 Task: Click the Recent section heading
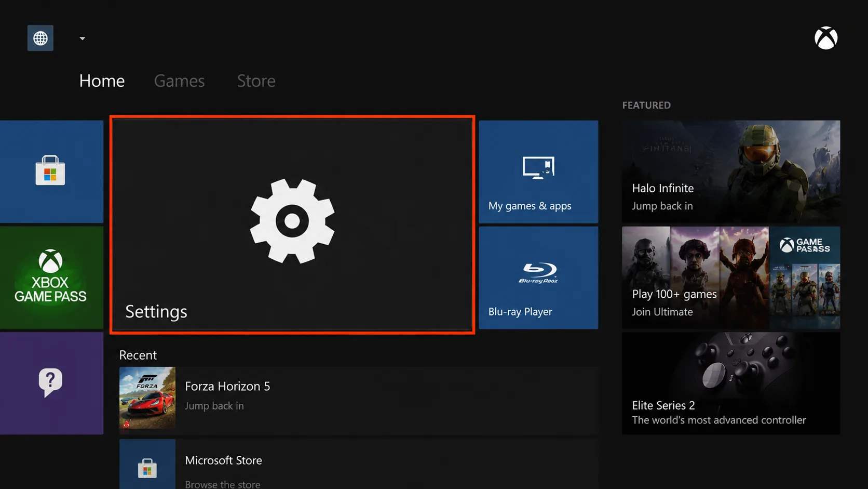pyautogui.click(x=138, y=355)
